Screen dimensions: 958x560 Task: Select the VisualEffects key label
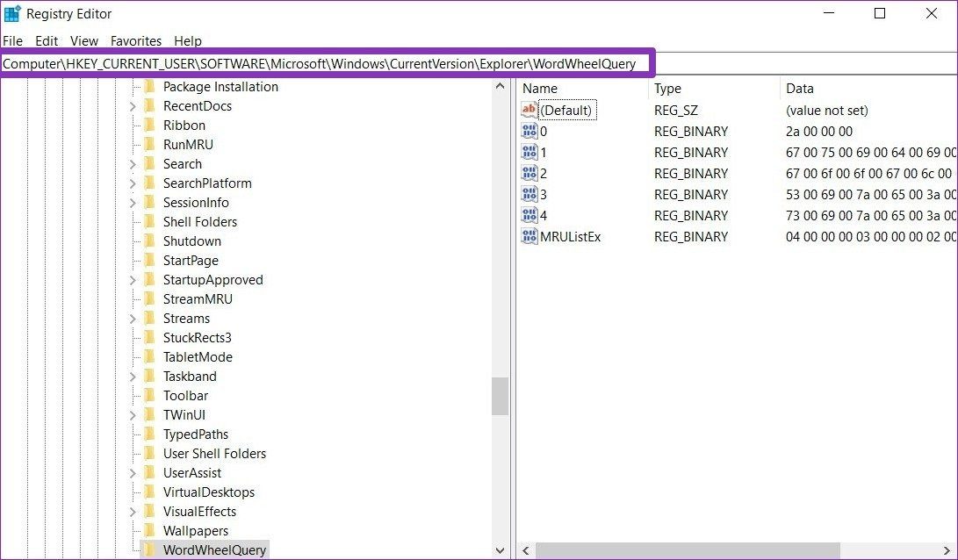[199, 511]
